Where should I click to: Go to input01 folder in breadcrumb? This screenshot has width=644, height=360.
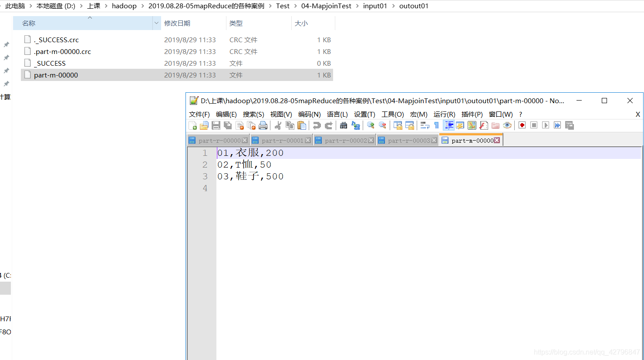click(x=375, y=6)
